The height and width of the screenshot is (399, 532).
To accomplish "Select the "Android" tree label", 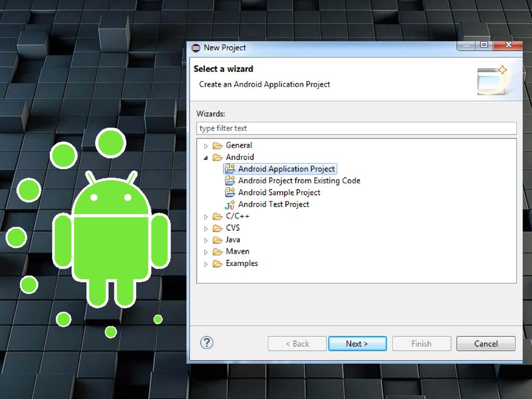I will pyautogui.click(x=240, y=157).
